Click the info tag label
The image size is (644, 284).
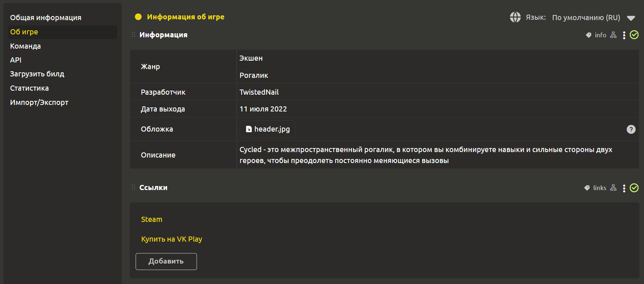click(601, 35)
